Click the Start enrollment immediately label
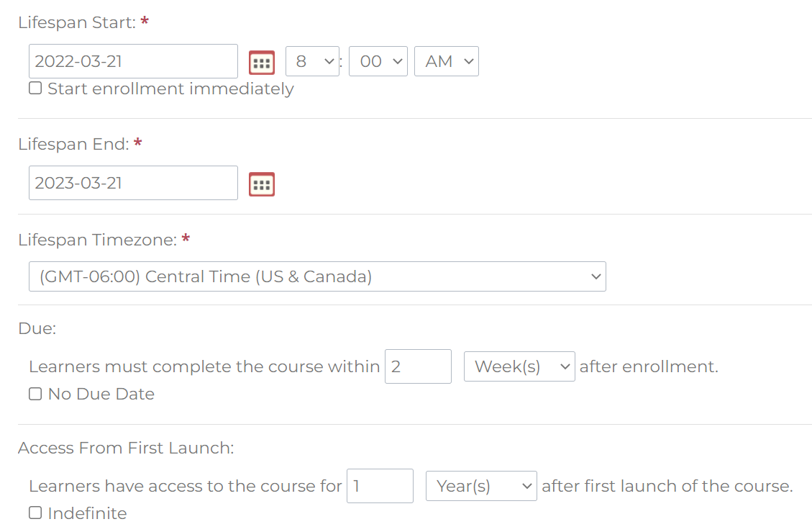Viewport: 812px width, 532px height. (171, 89)
